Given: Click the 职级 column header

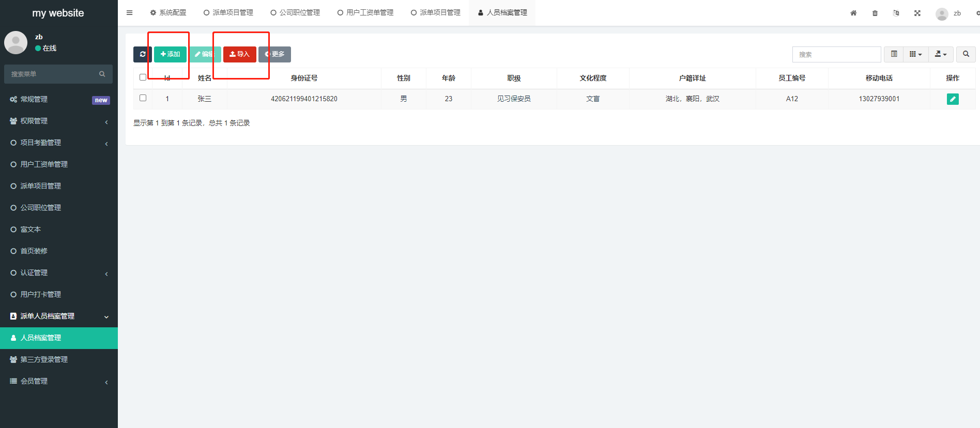Looking at the screenshot, I should pyautogui.click(x=514, y=78).
